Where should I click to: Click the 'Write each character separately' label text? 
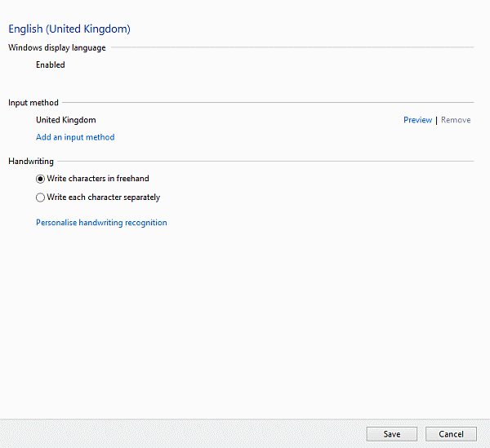point(104,197)
